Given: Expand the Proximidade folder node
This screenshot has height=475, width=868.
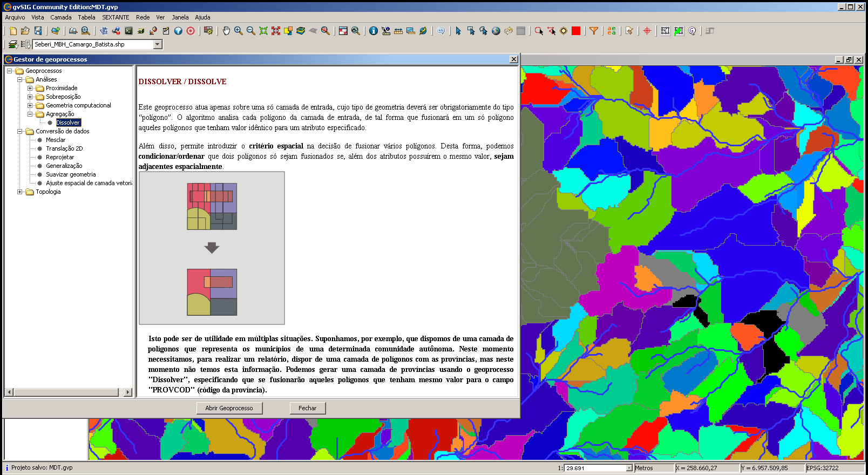Looking at the screenshot, I should coord(30,88).
